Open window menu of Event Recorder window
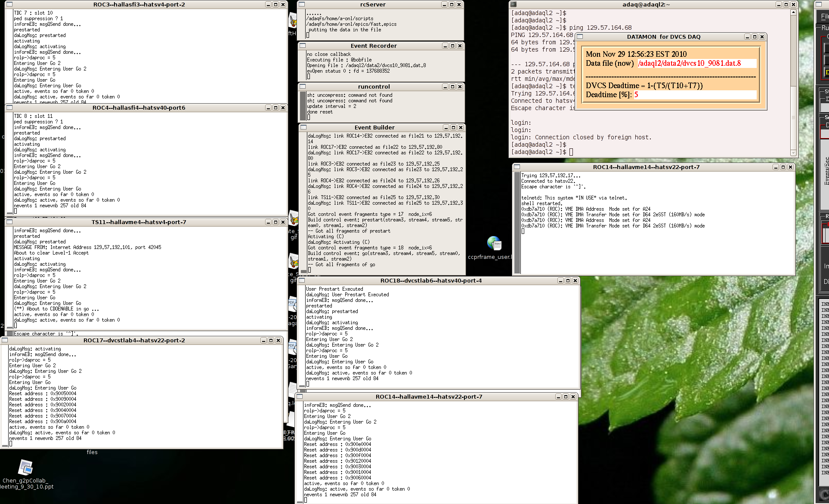 click(303, 46)
